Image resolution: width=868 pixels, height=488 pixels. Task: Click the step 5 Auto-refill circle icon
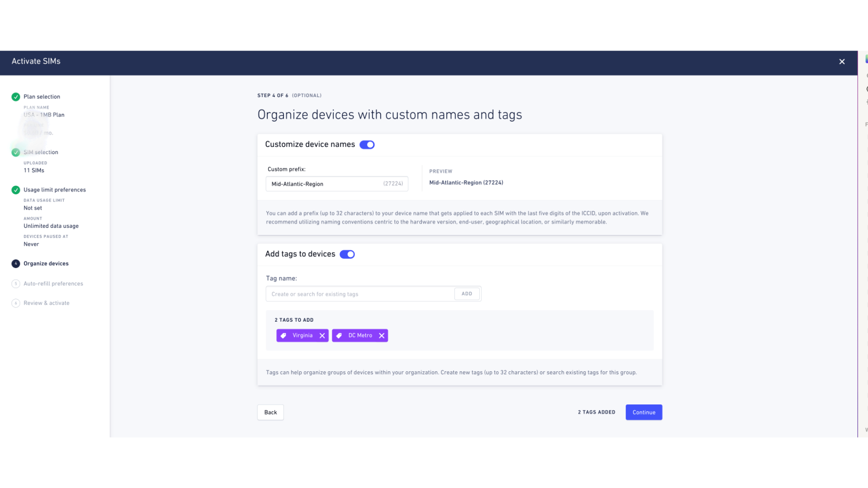(16, 284)
